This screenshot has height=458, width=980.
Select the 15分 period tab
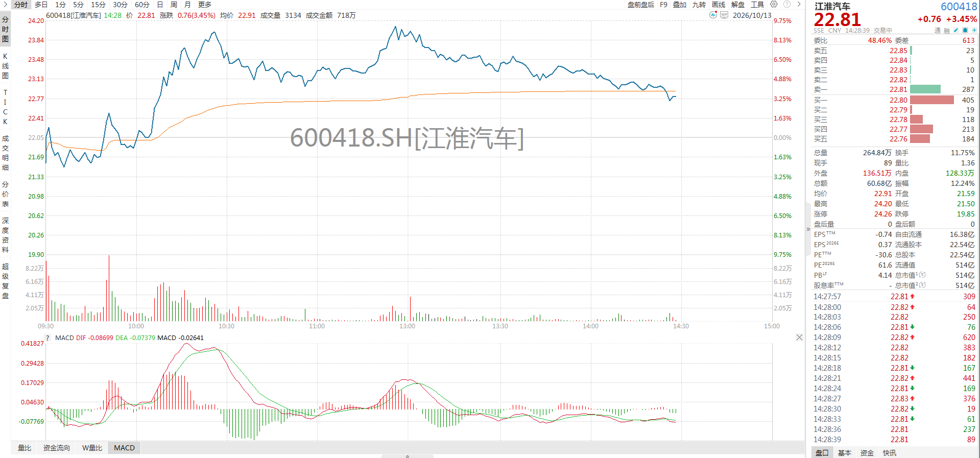[98, 5]
